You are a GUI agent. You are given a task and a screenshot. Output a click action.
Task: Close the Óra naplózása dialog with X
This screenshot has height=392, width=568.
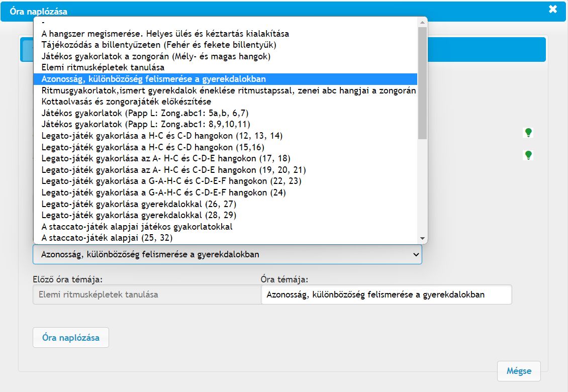553,9
